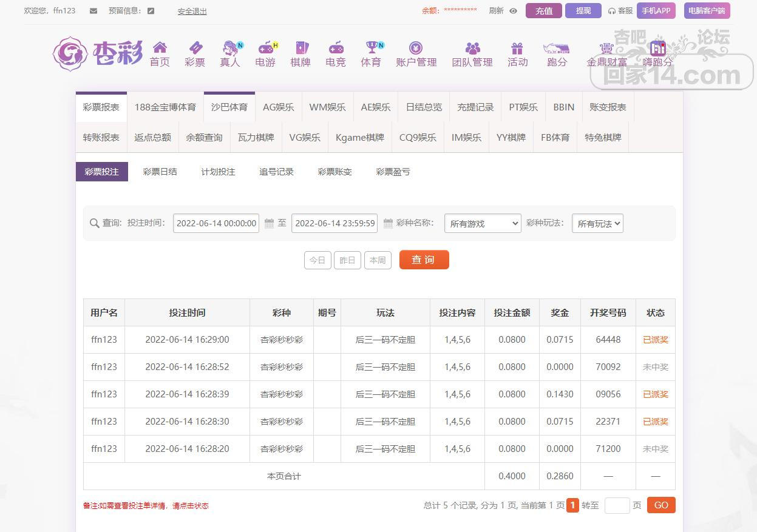This screenshot has width=757, height=532.
Task: Toggle balance visibility eye icon
Action: pos(513,11)
